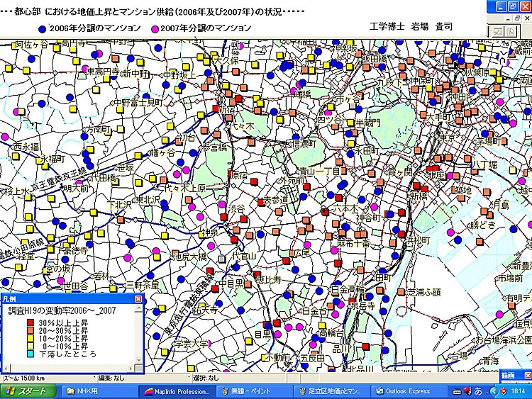
Task: Open the 無題 - ペイント taskbar item
Action: tap(252, 391)
